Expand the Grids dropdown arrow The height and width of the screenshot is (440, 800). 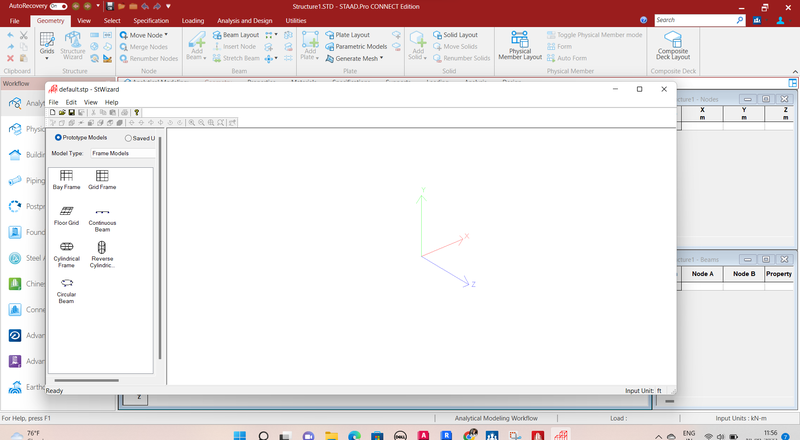[x=47, y=58]
